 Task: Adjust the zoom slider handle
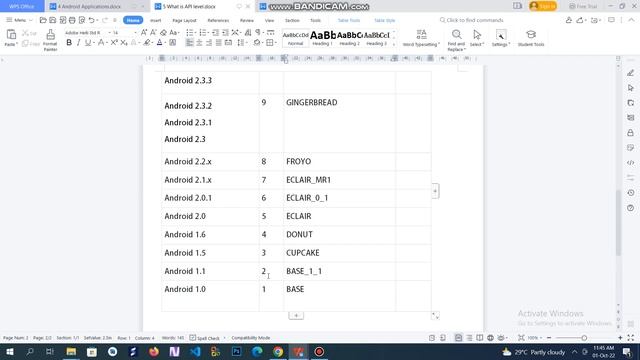pyautogui.click(x=584, y=338)
